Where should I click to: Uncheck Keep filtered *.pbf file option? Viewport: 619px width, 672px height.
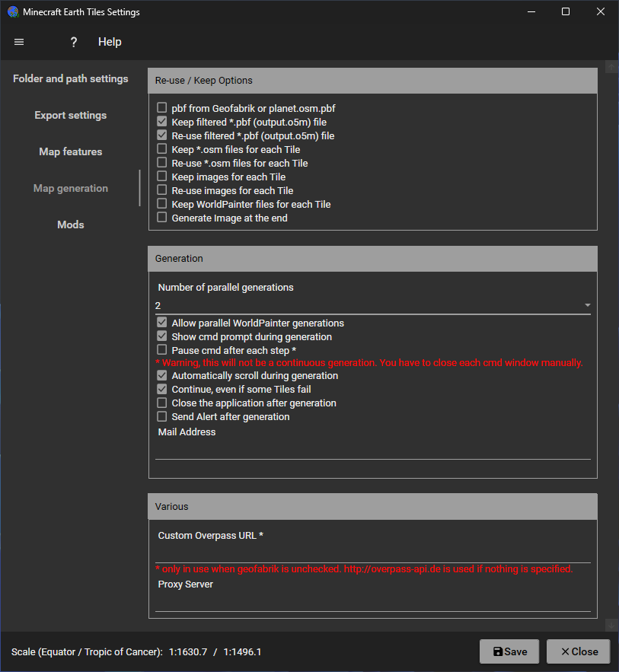(x=161, y=122)
